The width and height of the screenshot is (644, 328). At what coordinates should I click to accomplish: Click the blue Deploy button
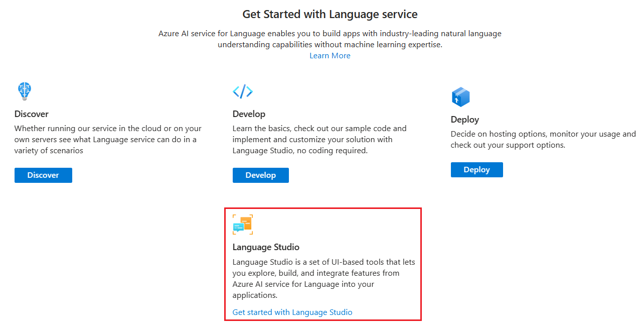[476, 170]
